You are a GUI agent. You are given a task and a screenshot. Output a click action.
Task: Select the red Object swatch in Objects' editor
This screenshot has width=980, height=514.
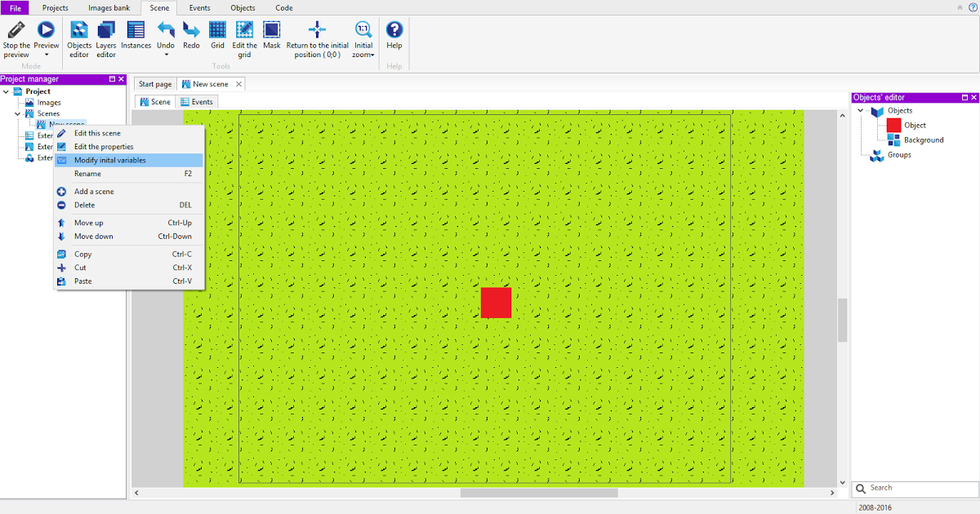point(895,125)
